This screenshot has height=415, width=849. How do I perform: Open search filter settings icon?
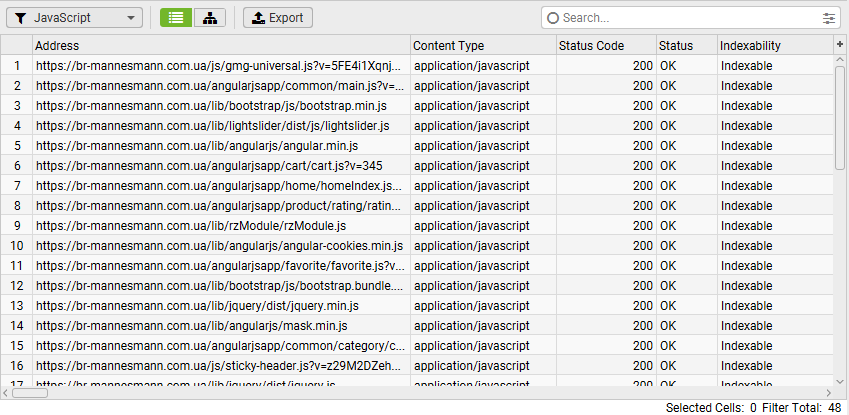[829, 18]
